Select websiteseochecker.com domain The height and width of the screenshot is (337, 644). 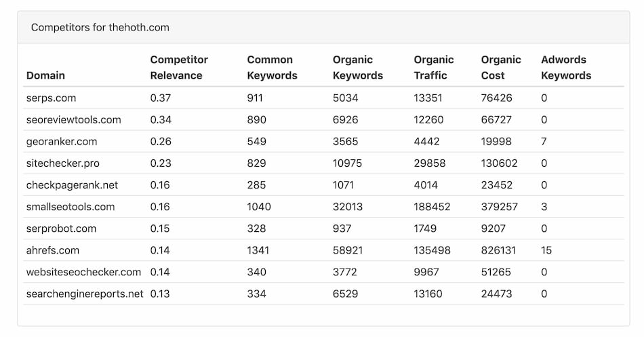click(83, 272)
